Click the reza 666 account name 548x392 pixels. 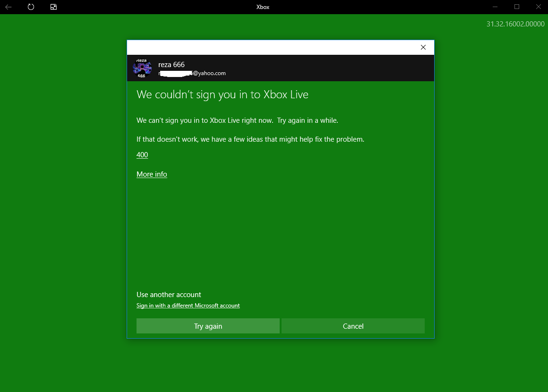point(171,65)
